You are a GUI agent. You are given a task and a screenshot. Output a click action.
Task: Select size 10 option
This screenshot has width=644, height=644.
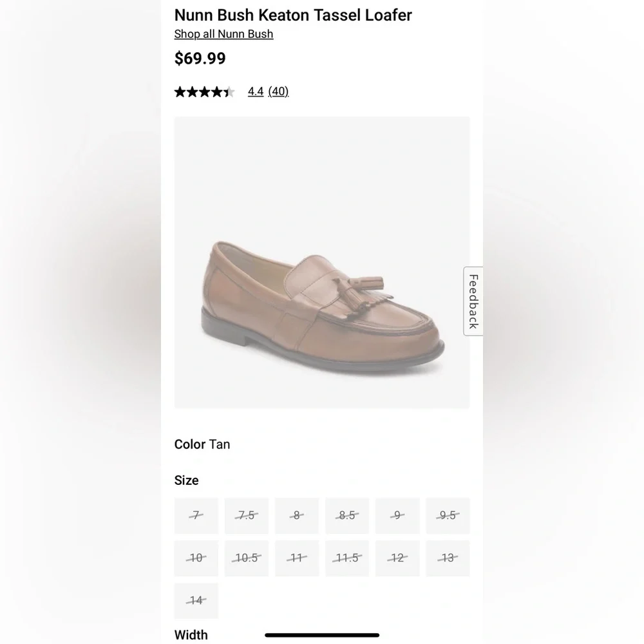[x=196, y=558]
